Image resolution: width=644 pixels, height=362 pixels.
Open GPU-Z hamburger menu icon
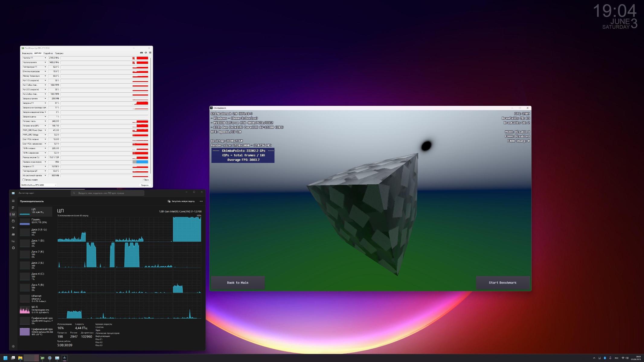pyautogui.click(x=150, y=53)
